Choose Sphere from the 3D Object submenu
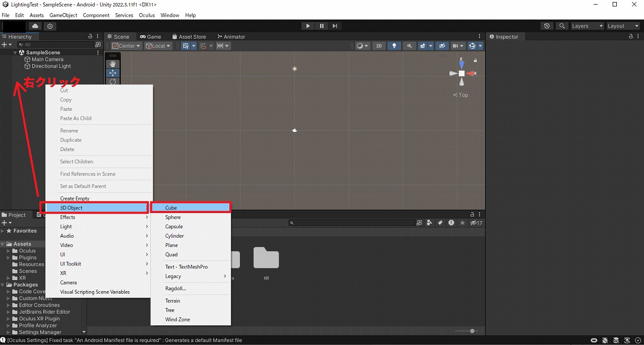Image resolution: width=644 pixels, height=345 pixels. pos(191,217)
